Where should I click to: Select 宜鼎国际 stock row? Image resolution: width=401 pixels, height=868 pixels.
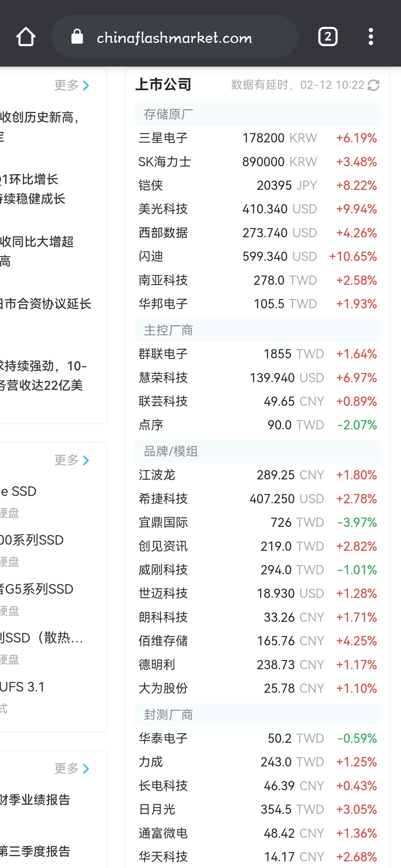point(257,522)
